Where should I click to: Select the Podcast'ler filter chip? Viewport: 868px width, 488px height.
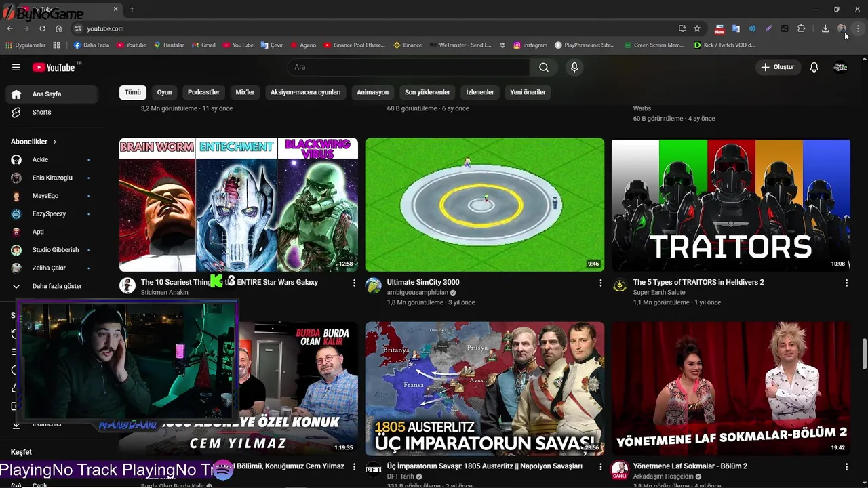pos(204,92)
